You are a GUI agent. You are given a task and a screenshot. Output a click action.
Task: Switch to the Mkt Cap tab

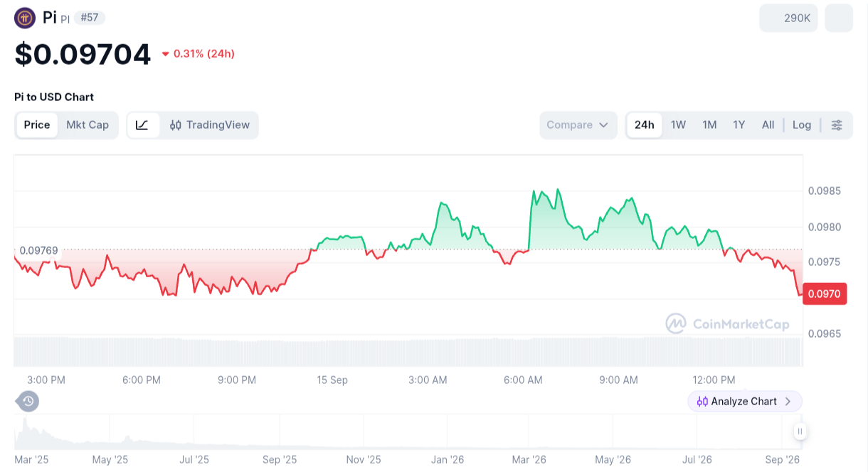coord(88,125)
